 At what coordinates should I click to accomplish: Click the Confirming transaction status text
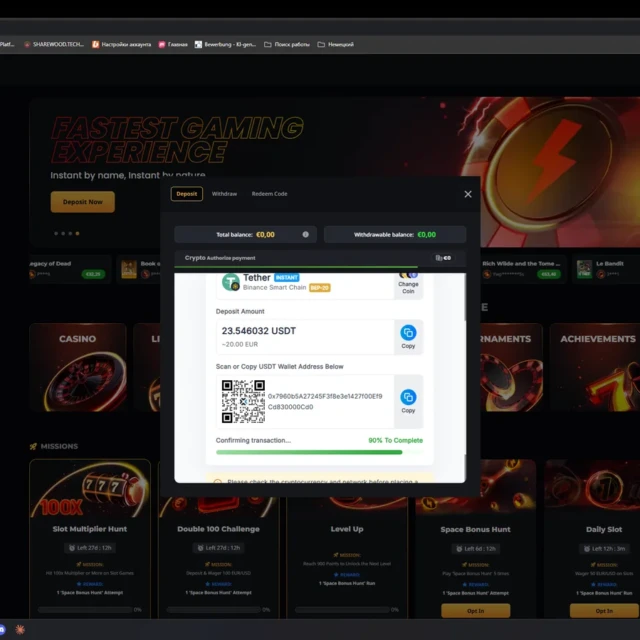tap(253, 440)
